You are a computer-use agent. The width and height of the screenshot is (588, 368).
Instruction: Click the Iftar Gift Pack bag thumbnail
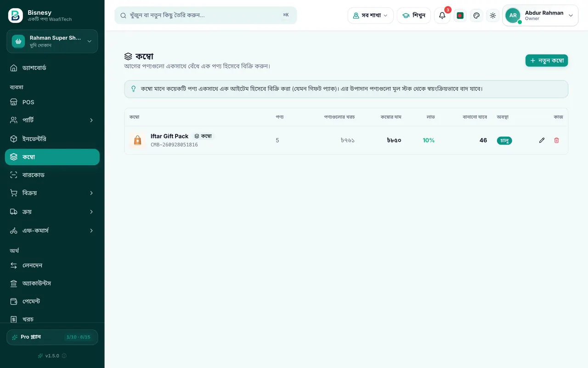[x=137, y=140]
